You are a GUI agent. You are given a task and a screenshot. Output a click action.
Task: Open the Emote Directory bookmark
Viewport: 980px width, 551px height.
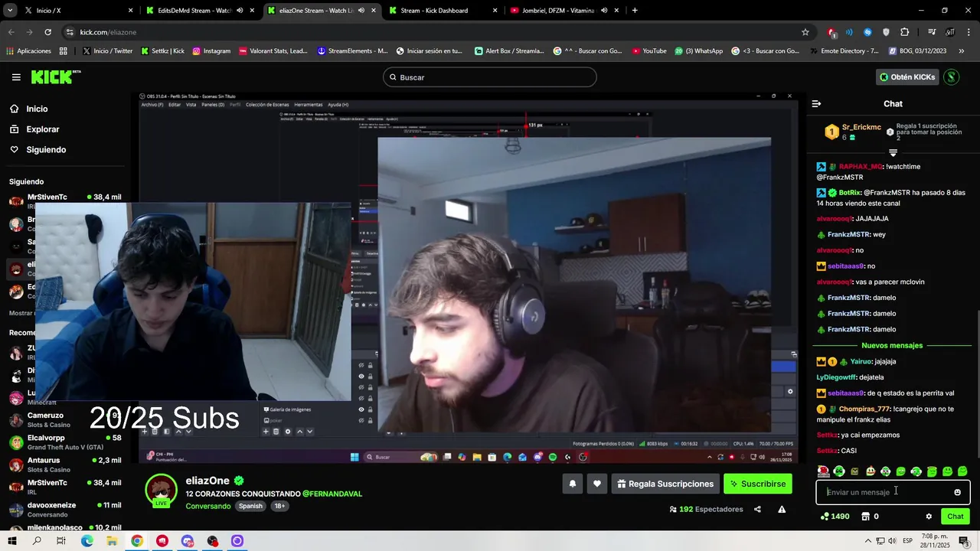[x=844, y=51]
